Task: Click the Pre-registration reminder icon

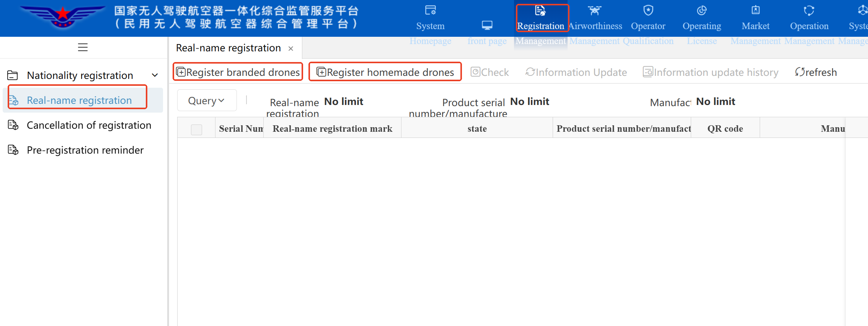Action: pos(13,150)
